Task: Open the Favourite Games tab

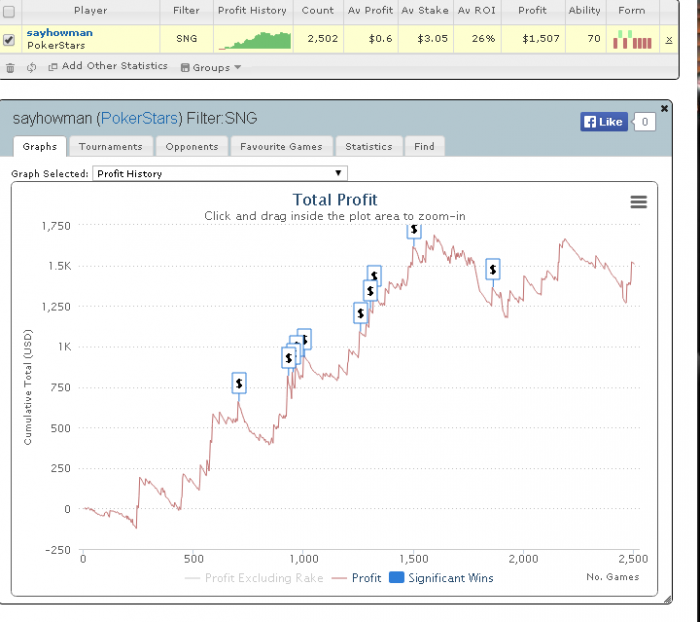Action: [281, 146]
